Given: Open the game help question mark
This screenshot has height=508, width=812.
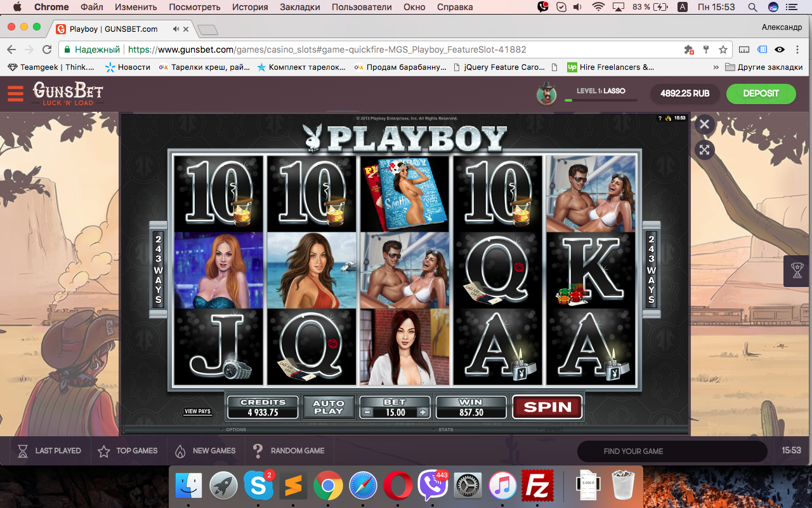Looking at the screenshot, I should pos(660,118).
